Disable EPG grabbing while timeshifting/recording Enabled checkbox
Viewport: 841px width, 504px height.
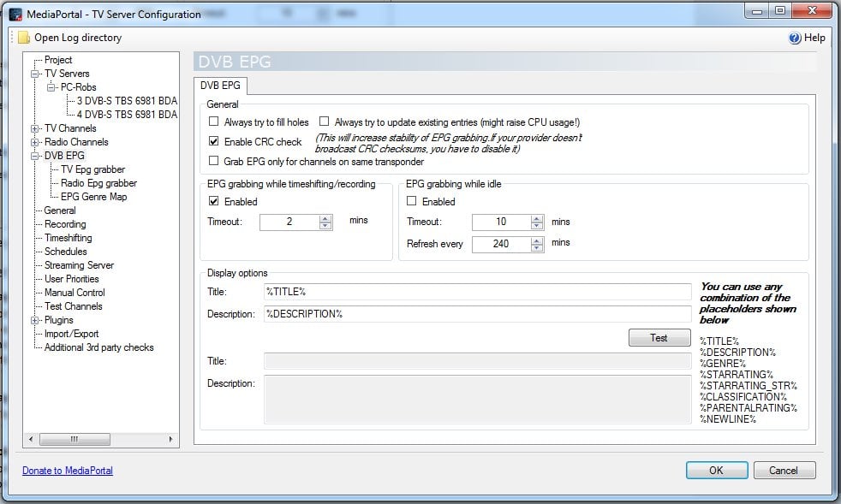click(x=213, y=201)
